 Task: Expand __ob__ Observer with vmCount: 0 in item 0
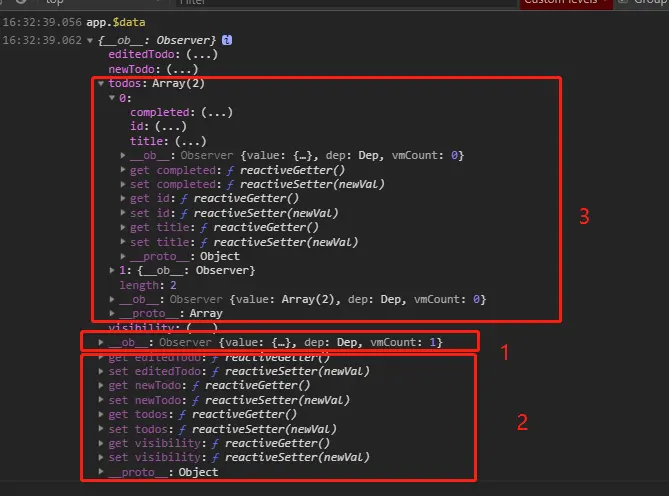tap(123, 155)
